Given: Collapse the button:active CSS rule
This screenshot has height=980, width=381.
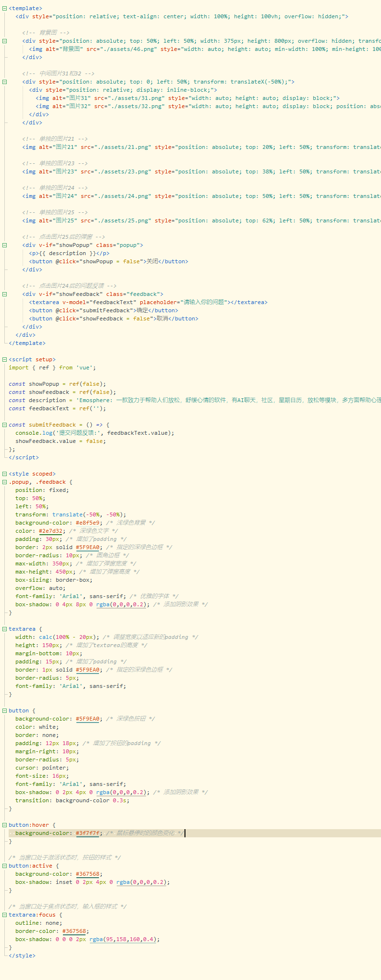Looking at the screenshot, I should [4, 866].
